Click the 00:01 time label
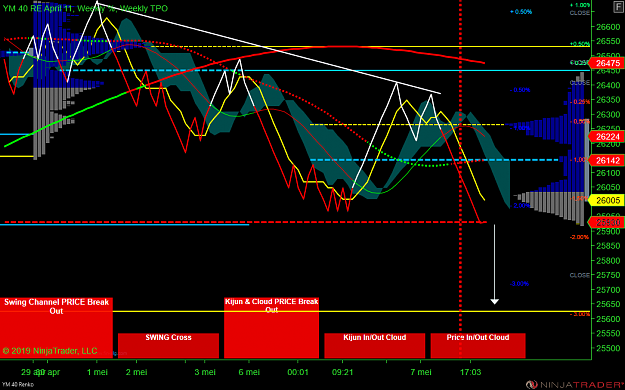This screenshot has height=390, width=625. (298, 372)
